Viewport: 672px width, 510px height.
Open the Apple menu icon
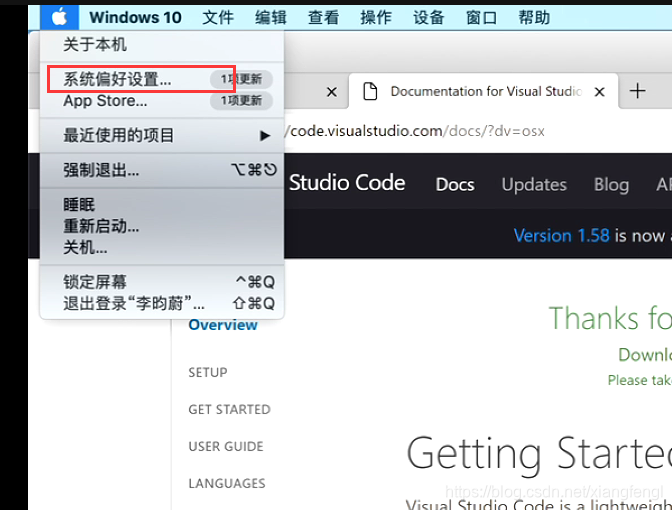(x=59, y=18)
